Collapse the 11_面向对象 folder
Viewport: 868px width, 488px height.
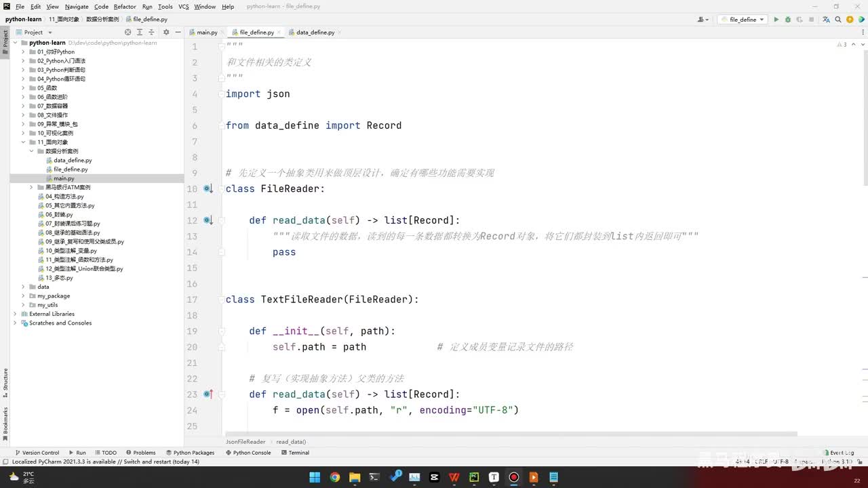[x=23, y=142]
